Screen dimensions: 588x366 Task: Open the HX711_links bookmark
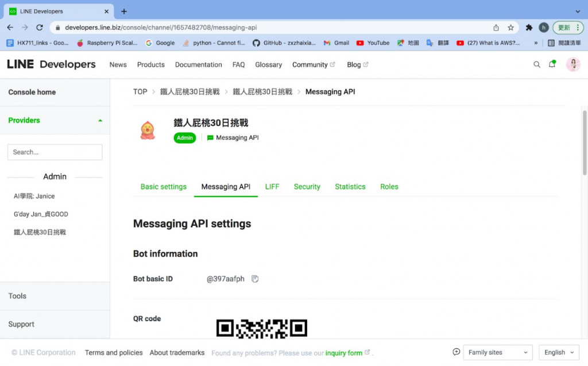[x=37, y=43]
